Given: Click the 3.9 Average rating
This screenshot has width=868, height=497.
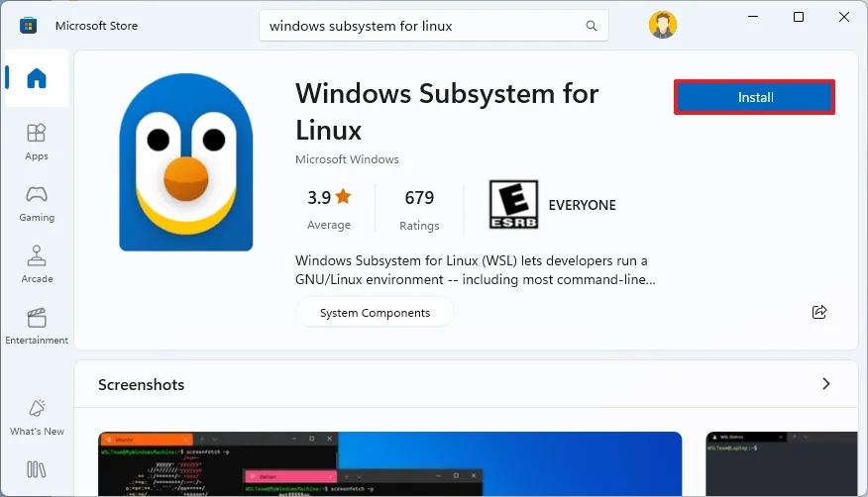Looking at the screenshot, I should [x=329, y=210].
